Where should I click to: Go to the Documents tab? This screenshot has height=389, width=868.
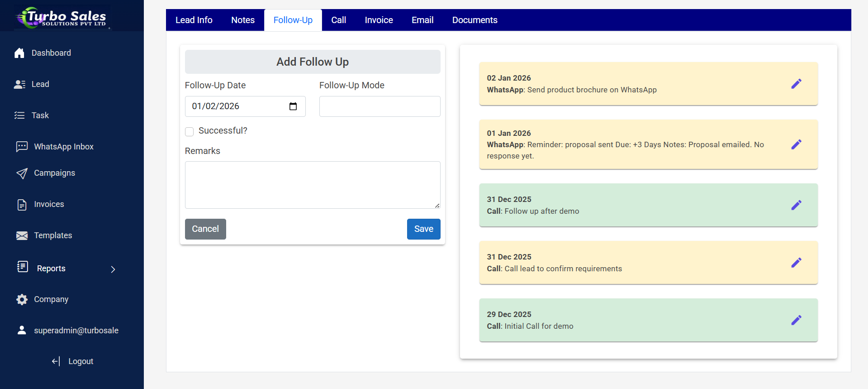474,20
